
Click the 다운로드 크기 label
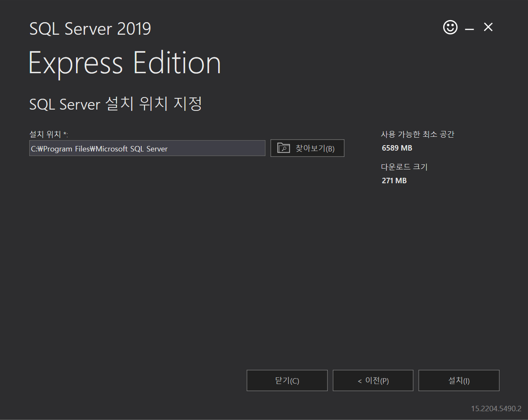pos(404,167)
